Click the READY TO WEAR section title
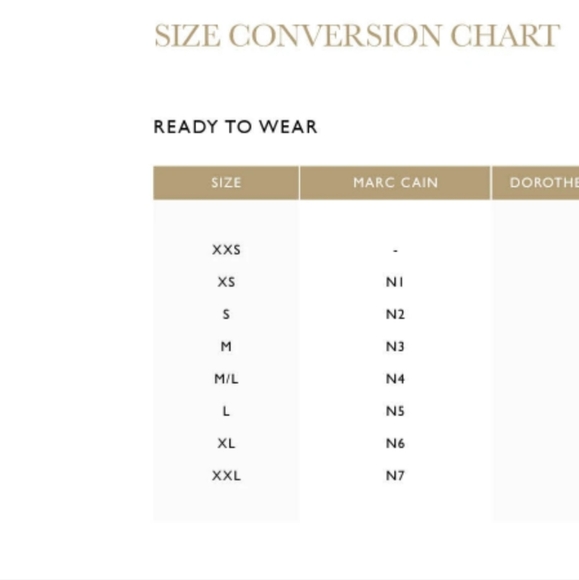 pyautogui.click(x=235, y=127)
